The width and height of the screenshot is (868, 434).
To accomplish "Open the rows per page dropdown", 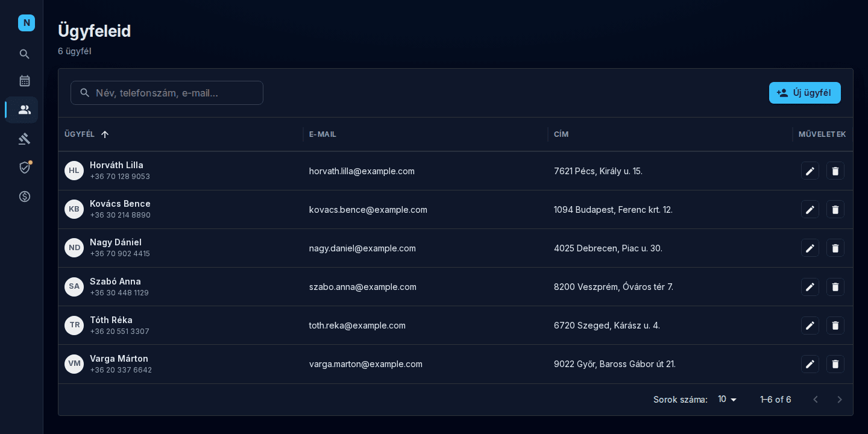I will [728, 400].
